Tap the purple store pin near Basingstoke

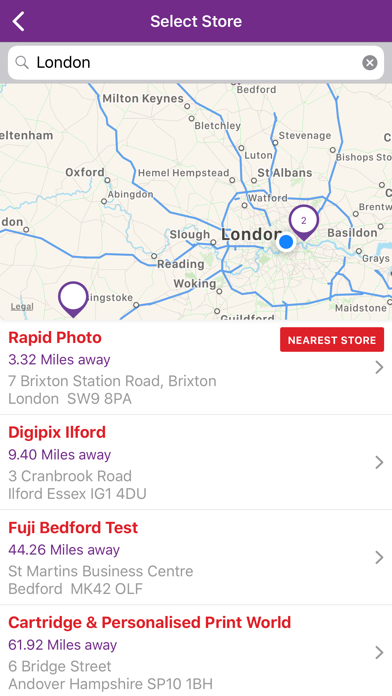click(73, 299)
